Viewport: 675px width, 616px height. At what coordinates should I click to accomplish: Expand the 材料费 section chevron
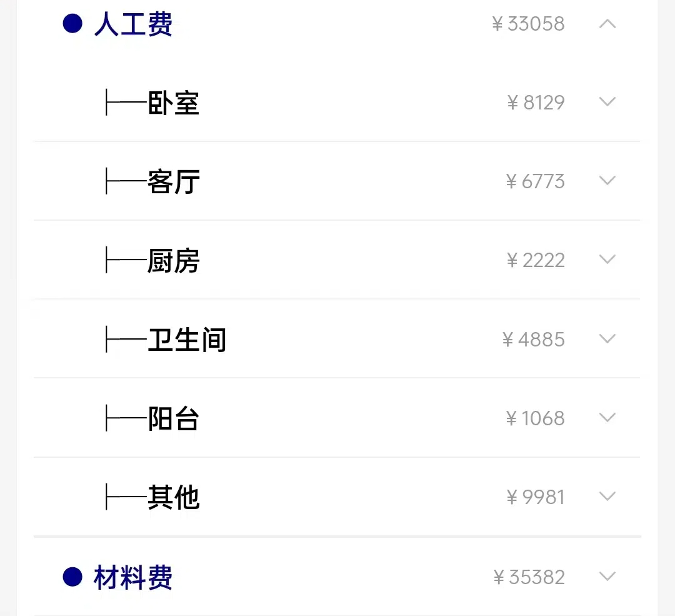coord(607,577)
